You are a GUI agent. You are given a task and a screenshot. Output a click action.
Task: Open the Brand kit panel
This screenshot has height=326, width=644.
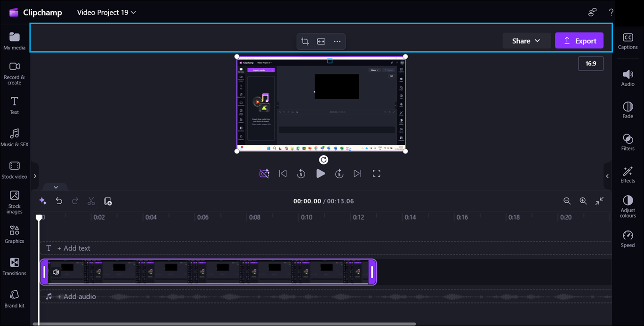coord(14,299)
